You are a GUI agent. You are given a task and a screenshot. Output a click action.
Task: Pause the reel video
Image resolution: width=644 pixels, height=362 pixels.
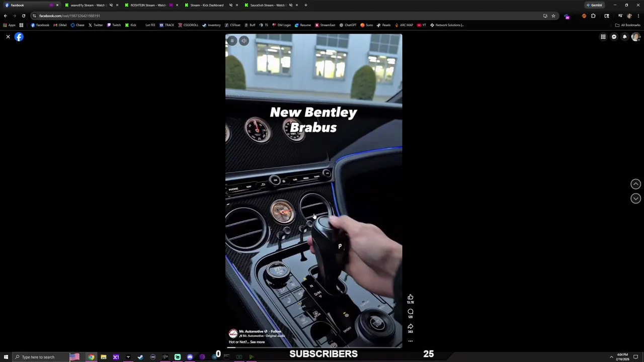tap(232, 41)
